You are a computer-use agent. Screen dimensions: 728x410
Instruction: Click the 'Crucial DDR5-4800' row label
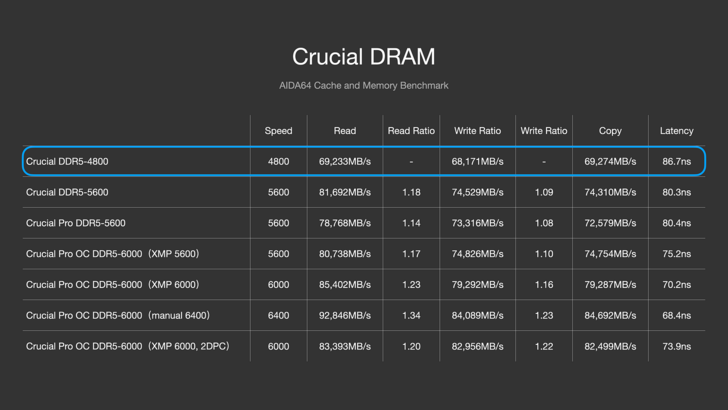tap(67, 162)
